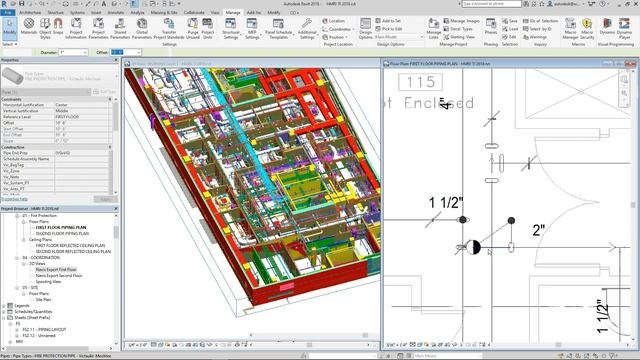The image size is (640, 360).
Task: Open Shared Parameters
Action: click(120, 28)
